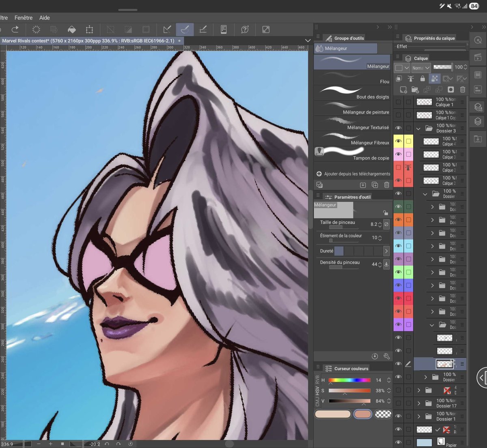Viewport: 487px width, 448px height.
Task: Open the Clip Studio support help icon
Action: pyautogui.click(x=245, y=29)
